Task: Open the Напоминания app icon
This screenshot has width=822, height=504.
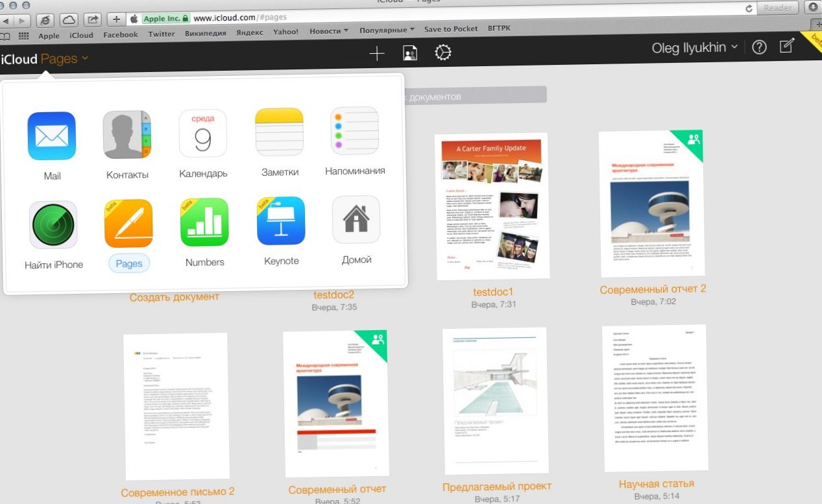Action: [x=354, y=131]
